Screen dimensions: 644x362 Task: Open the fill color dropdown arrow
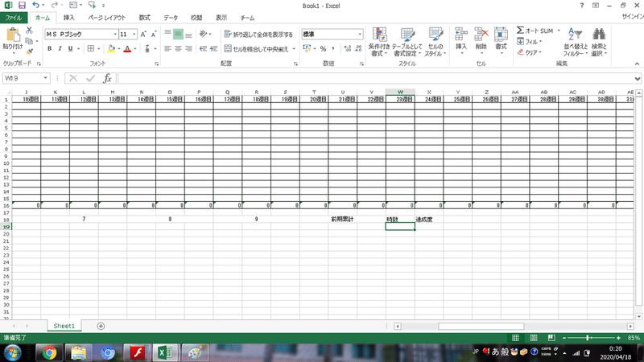pos(118,49)
